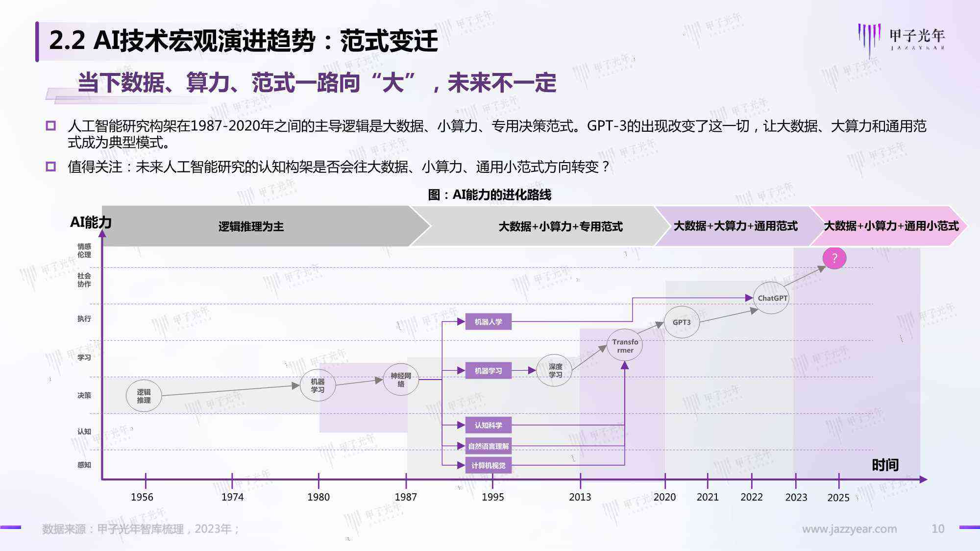Click the 2013 timeline label
980x551 pixels.
coord(580,497)
